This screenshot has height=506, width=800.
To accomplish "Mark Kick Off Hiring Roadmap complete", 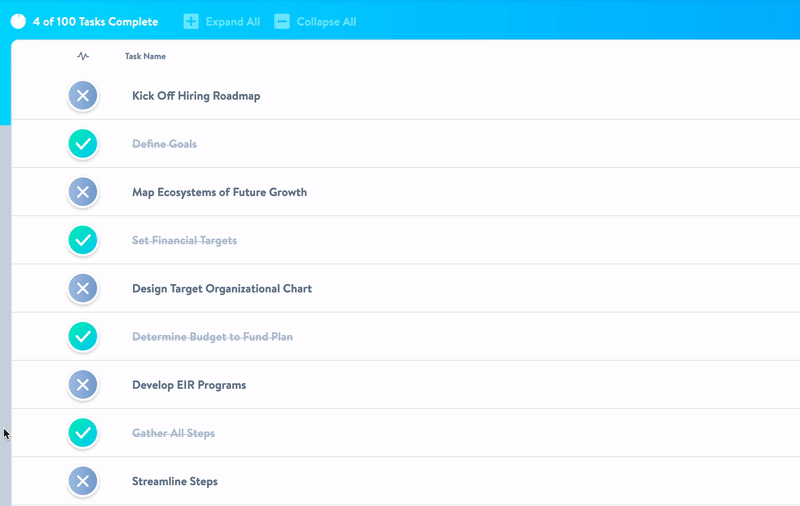I will [83, 96].
